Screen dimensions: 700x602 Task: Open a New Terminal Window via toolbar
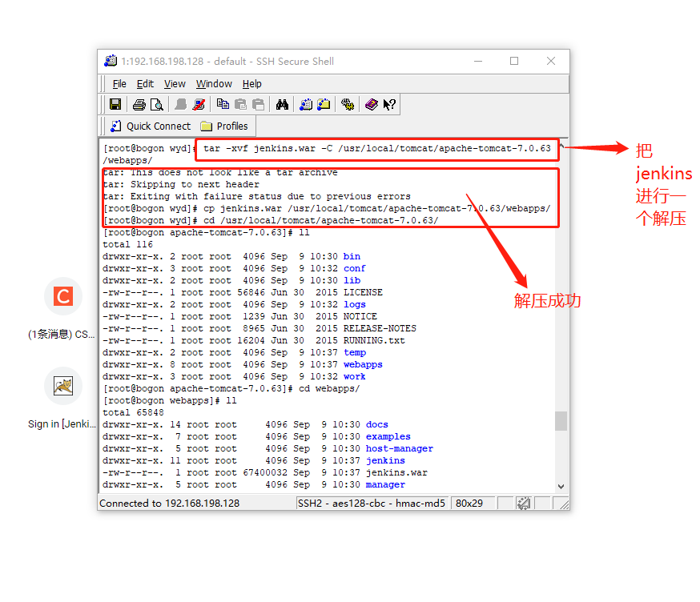click(306, 104)
